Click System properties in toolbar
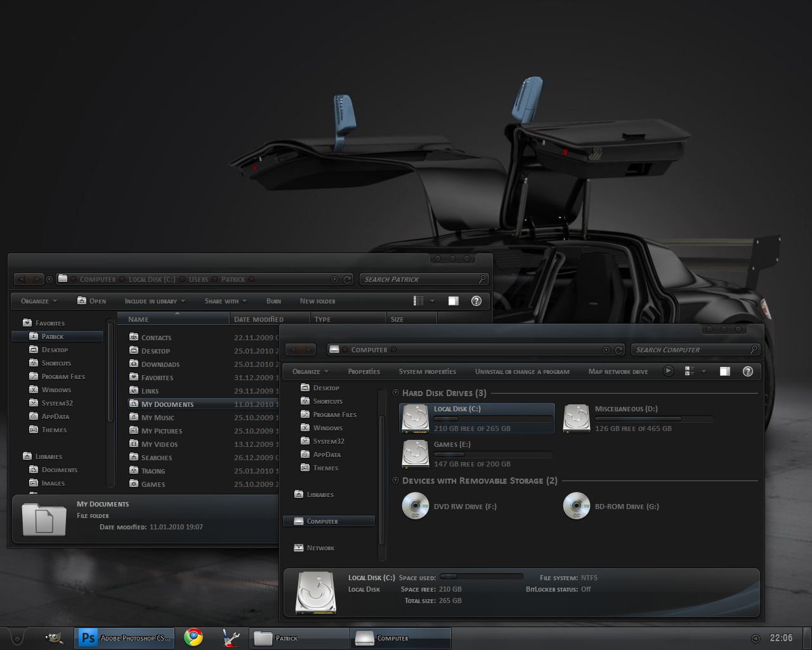812x650 pixels. (428, 371)
